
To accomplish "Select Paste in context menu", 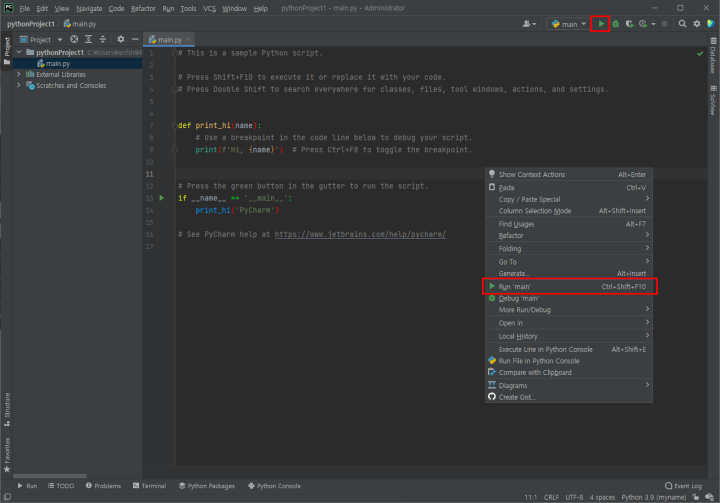I will click(x=569, y=188).
